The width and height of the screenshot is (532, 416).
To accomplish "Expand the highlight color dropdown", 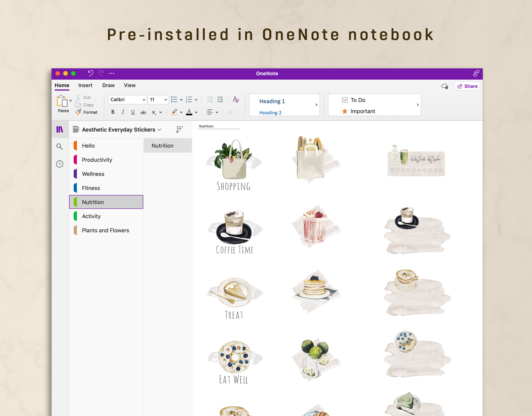I will point(181,112).
